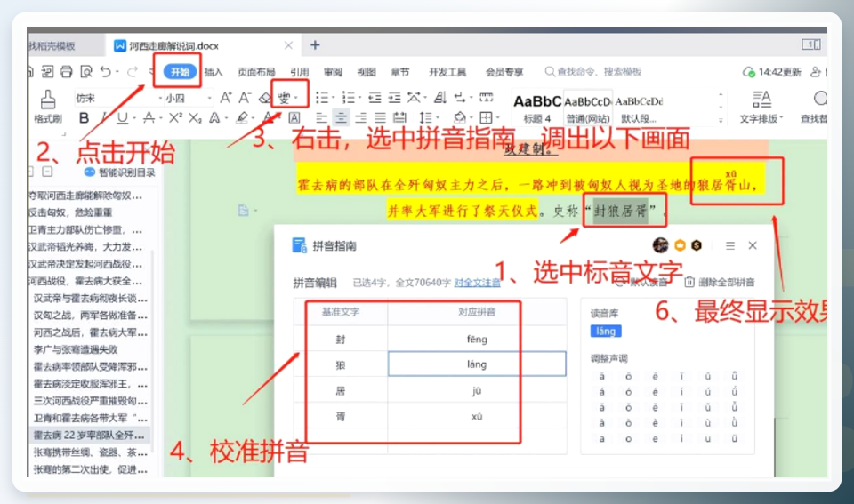Screen dimensions: 854x504
Task: Expand the text effects dropdown arrow
Action: [226, 118]
